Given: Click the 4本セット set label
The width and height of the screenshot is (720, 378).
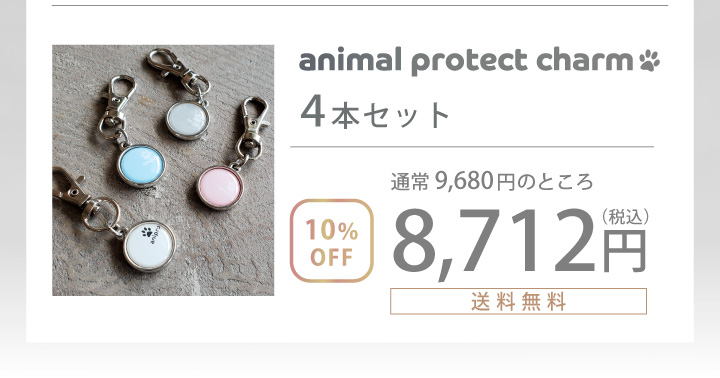Looking at the screenshot, I should 375,113.
